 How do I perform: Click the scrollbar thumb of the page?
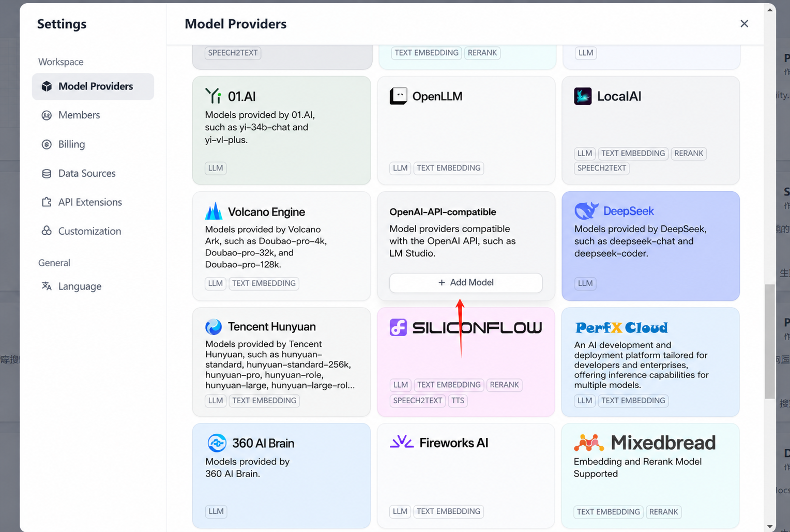770,341
